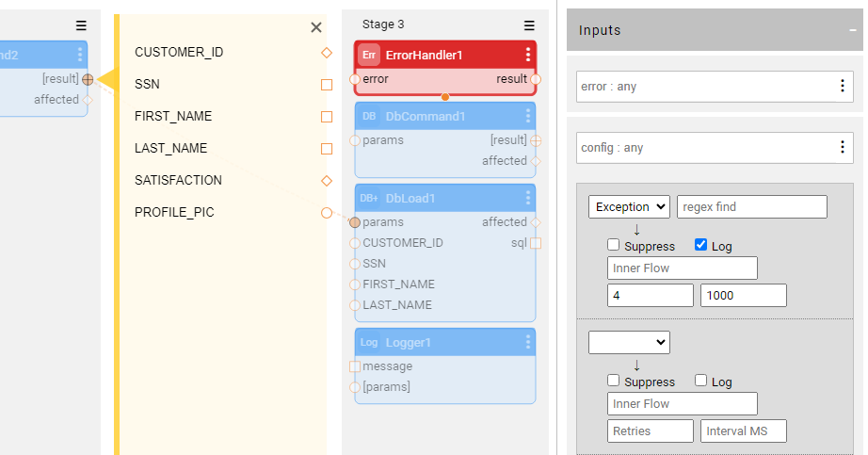Image resolution: width=868 pixels, height=455 pixels.
Task: Open the Exception type dropdown
Action: point(629,207)
